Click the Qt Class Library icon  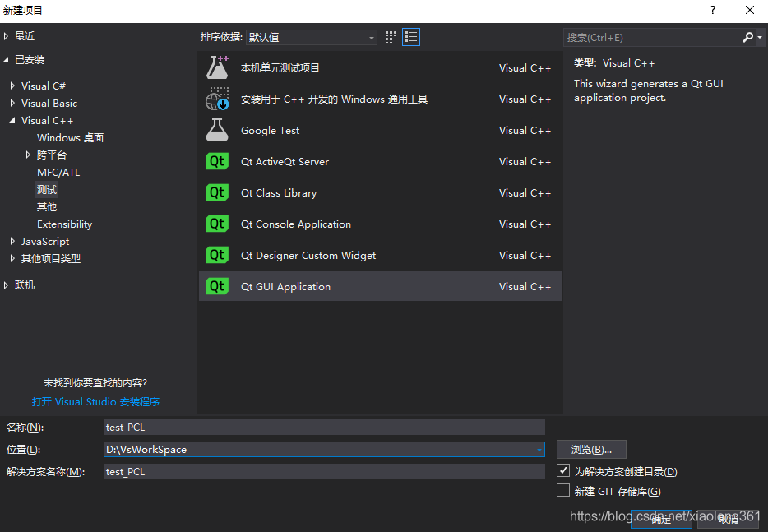point(217,192)
